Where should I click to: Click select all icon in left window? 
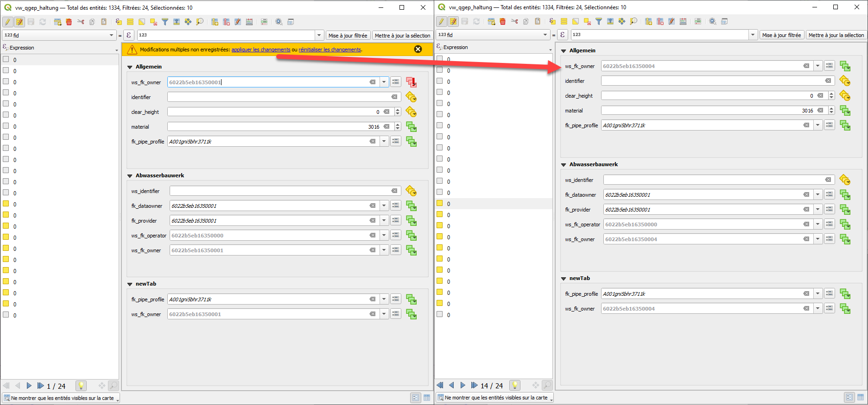pos(130,22)
